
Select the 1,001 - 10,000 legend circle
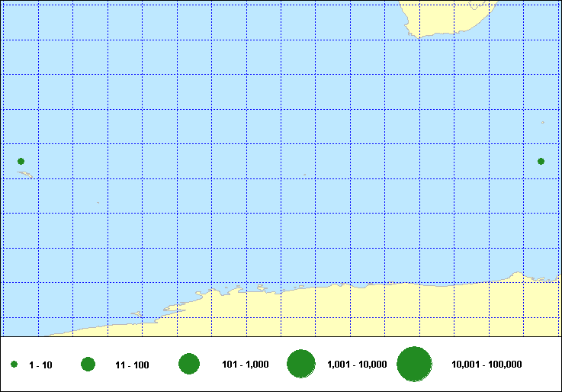pyautogui.click(x=301, y=365)
